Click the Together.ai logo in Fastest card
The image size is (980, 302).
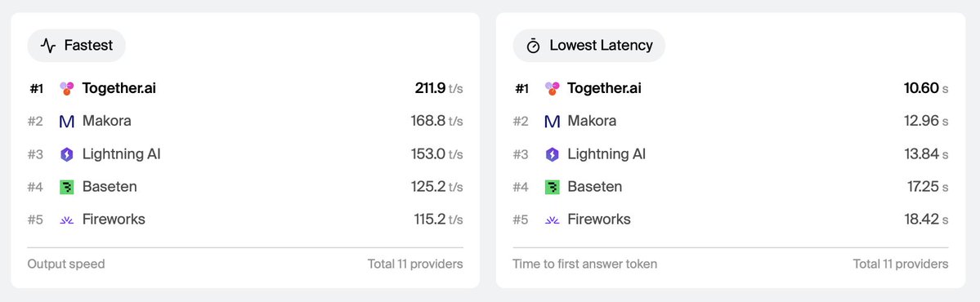(67, 89)
